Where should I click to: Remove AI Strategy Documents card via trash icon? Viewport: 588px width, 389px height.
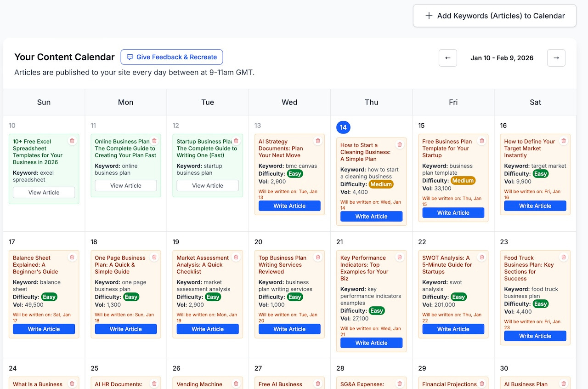[x=317, y=141]
